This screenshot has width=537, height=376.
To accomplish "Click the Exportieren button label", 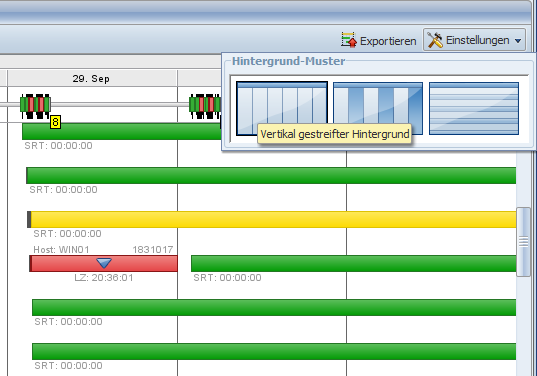I will pos(388,41).
